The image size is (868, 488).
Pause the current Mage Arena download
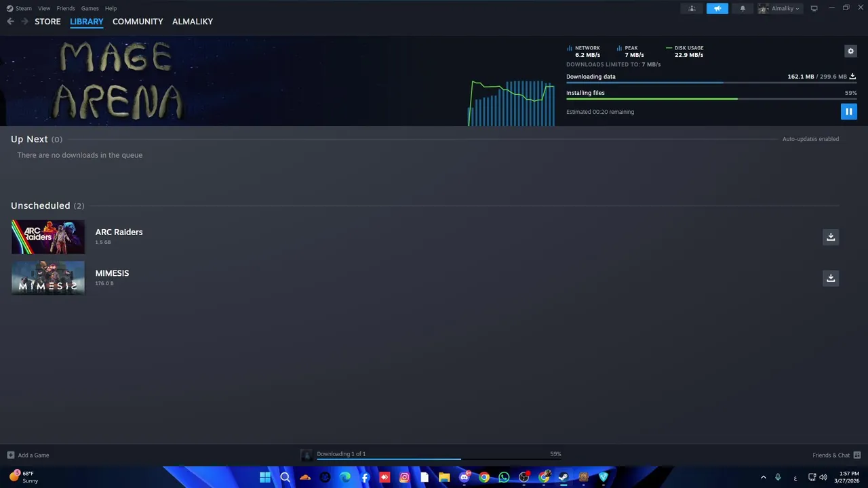coord(848,112)
